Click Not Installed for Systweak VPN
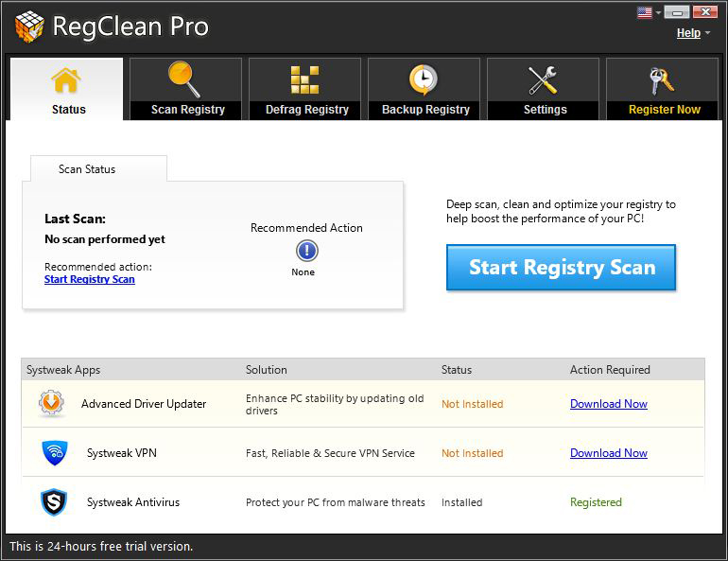This screenshot has height=561, width=728. (472, 454)
